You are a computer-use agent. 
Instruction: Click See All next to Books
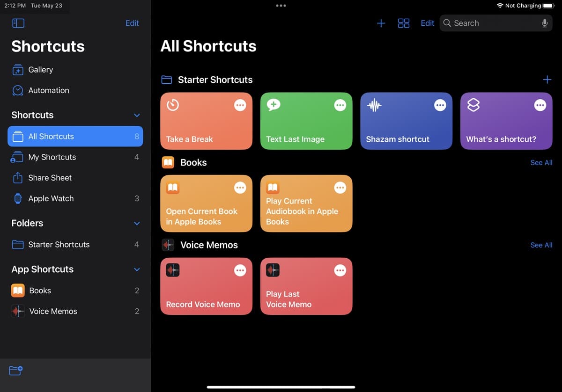point(541,163)
